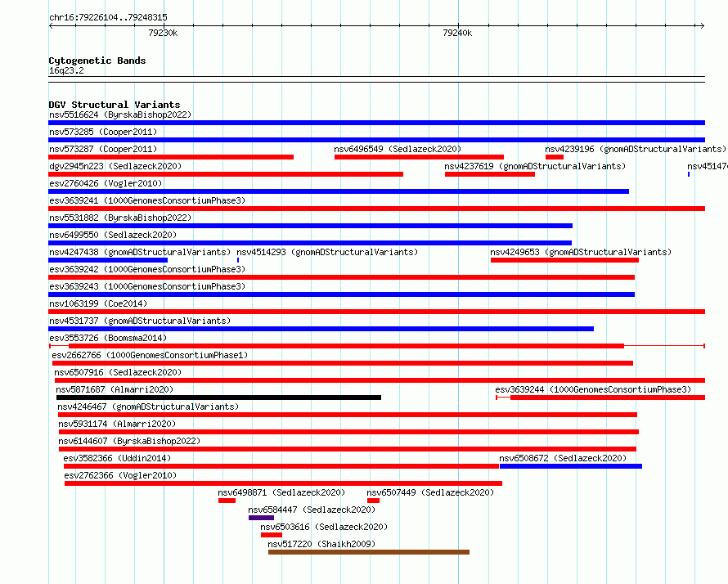Viewport: 728px width, 584px height.
Task: Open nsv4237619 (gnomADStructuralVariants) label
Action: (535, 166)
